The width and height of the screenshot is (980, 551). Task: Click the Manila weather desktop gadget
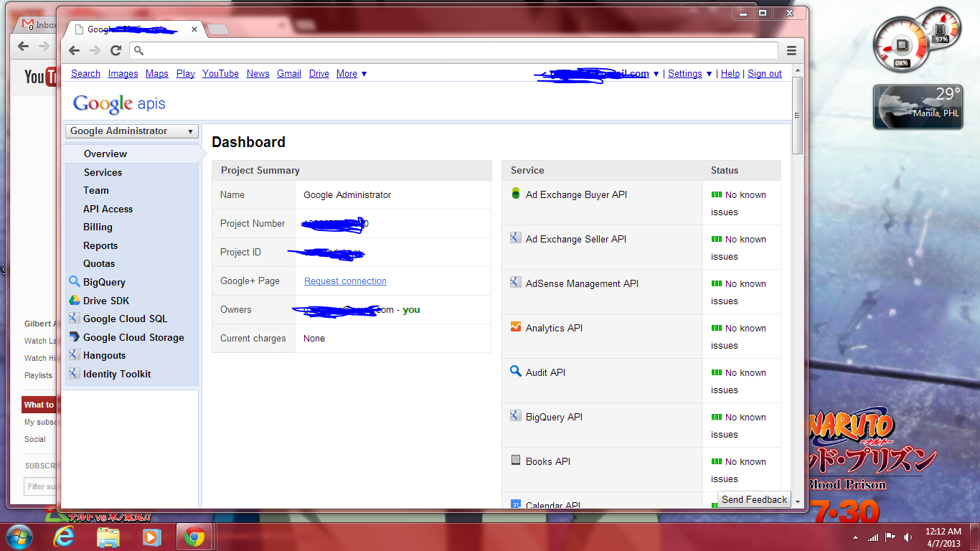tap(917, 107)
